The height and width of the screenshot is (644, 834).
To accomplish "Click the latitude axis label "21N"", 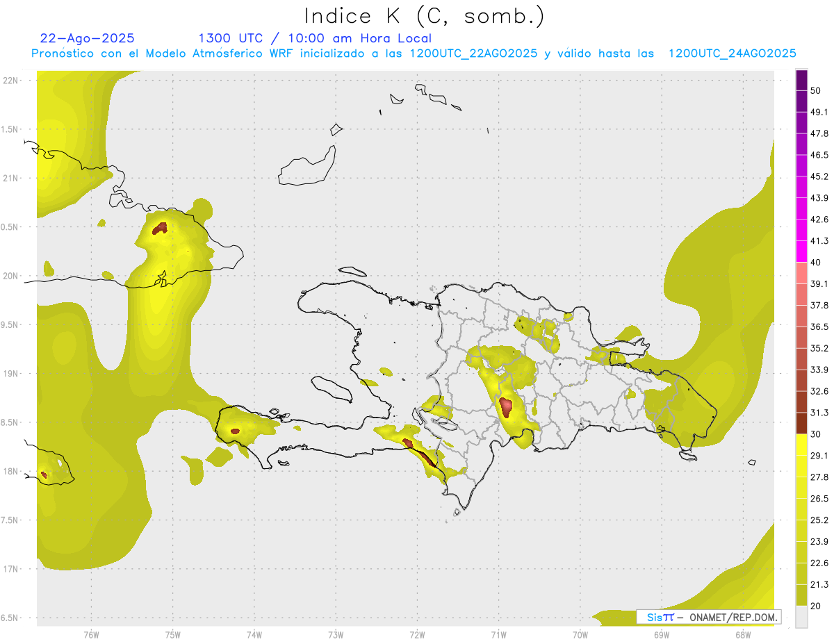I will click(12, 178).
